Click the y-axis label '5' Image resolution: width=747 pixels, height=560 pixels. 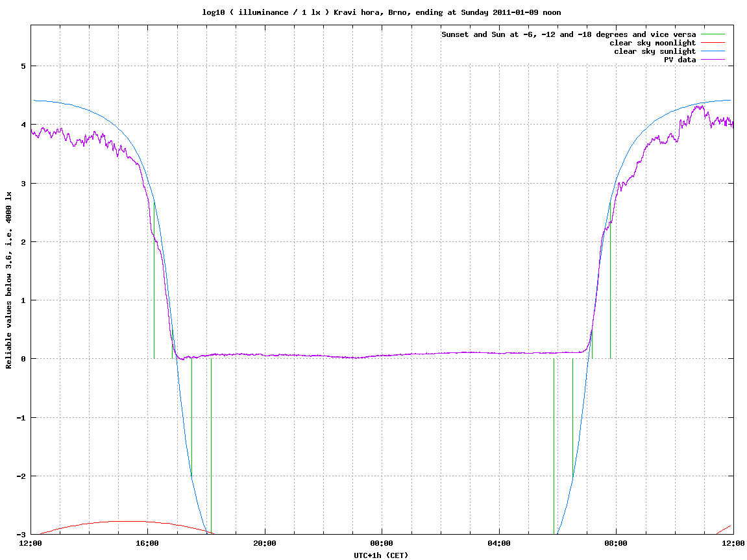(23, 66)
